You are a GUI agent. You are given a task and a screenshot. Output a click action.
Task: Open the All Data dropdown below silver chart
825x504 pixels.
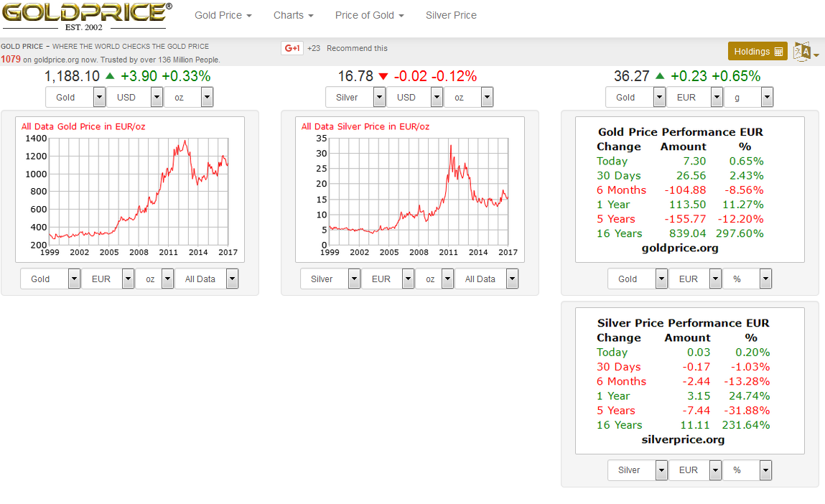coord(486,279)
